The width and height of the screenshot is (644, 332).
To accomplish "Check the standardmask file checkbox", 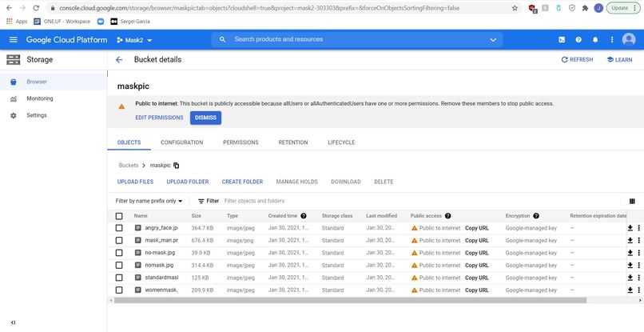I will pos(119,278).
